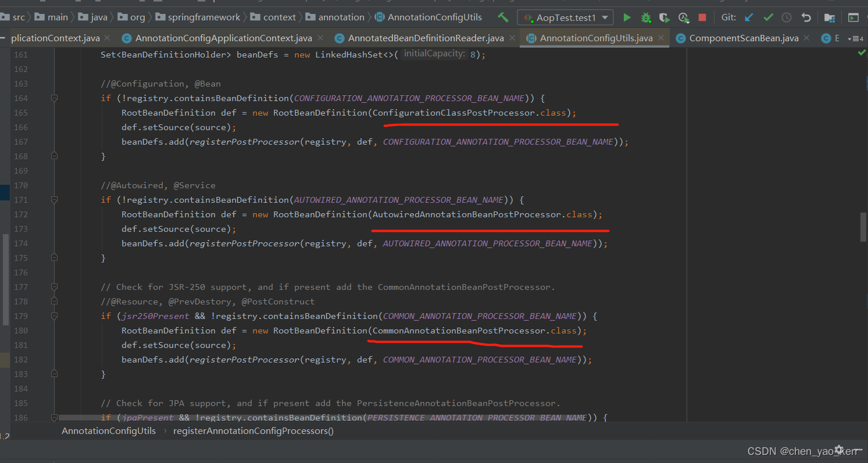
Task: Collapse the code block at line 164
Action: [x=54, y=98]
